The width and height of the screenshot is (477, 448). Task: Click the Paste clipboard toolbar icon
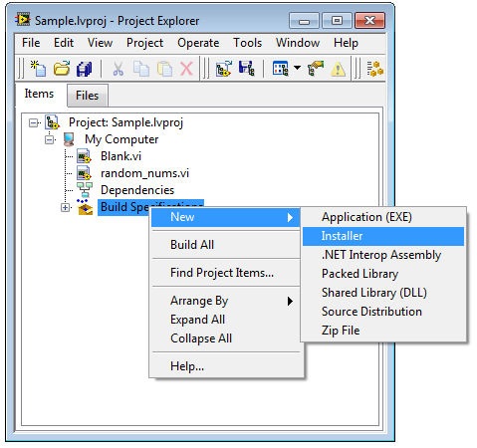164,69
